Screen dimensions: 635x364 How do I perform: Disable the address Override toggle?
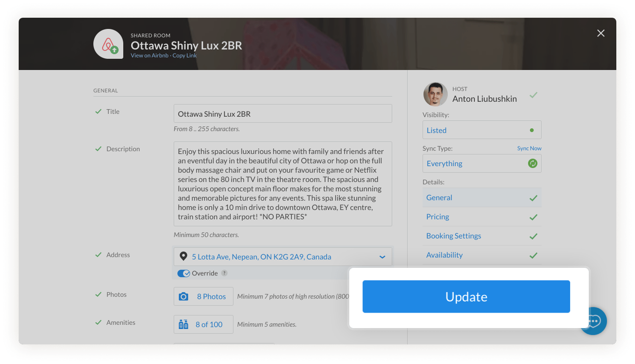183,273
